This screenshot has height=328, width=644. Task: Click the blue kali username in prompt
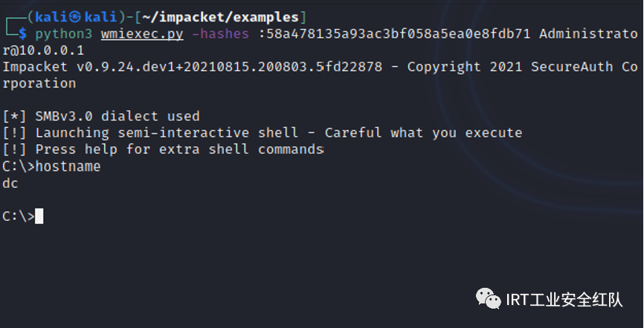coord(51,17)
